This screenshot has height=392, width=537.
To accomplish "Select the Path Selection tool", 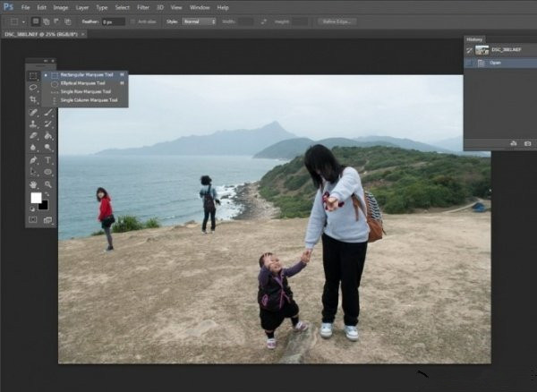I will (x=33, y=172).
